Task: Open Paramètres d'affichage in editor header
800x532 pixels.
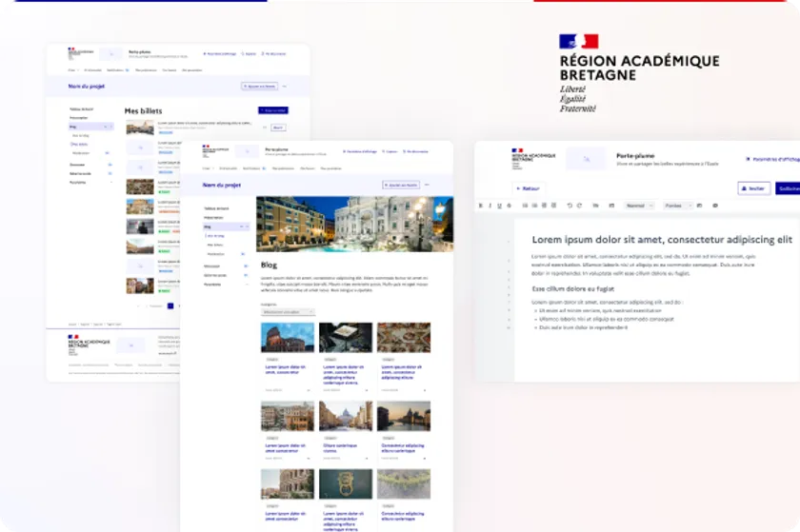Action: point(772,159)
